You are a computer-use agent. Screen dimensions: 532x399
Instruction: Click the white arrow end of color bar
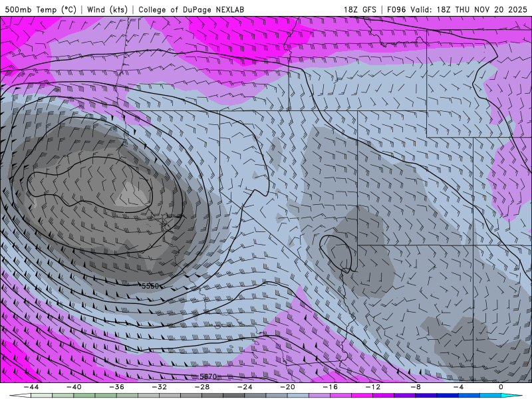tap(20, 396)
